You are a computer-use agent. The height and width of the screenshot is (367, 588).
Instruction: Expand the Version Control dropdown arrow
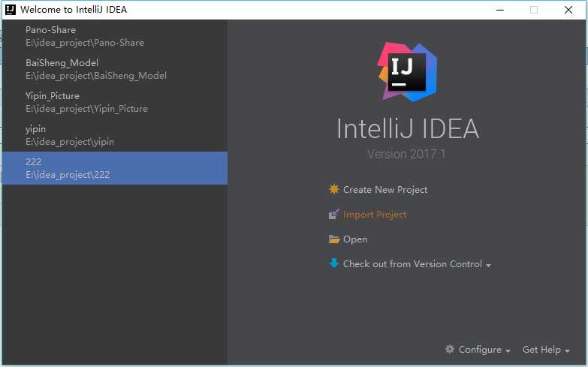(488, 266)
